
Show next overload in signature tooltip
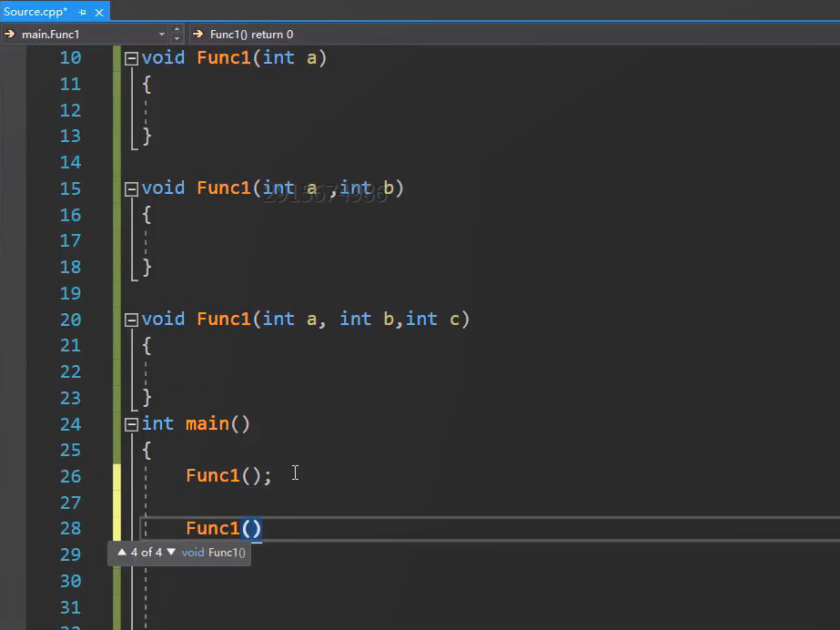(x=171, y=552)
